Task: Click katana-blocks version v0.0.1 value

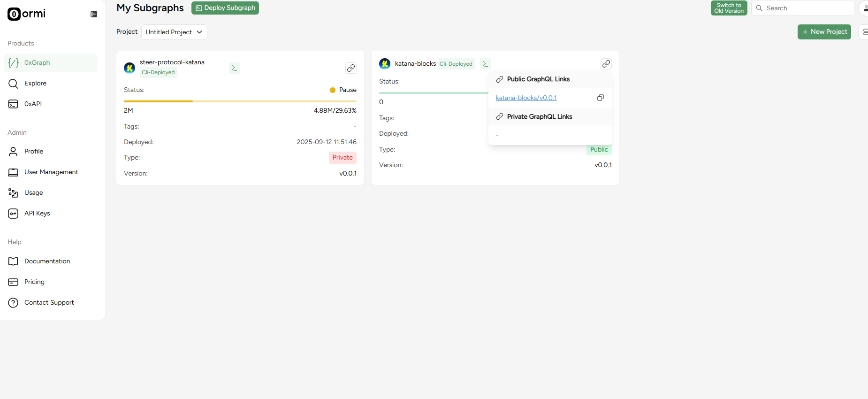Action: [x=603, y=165]
